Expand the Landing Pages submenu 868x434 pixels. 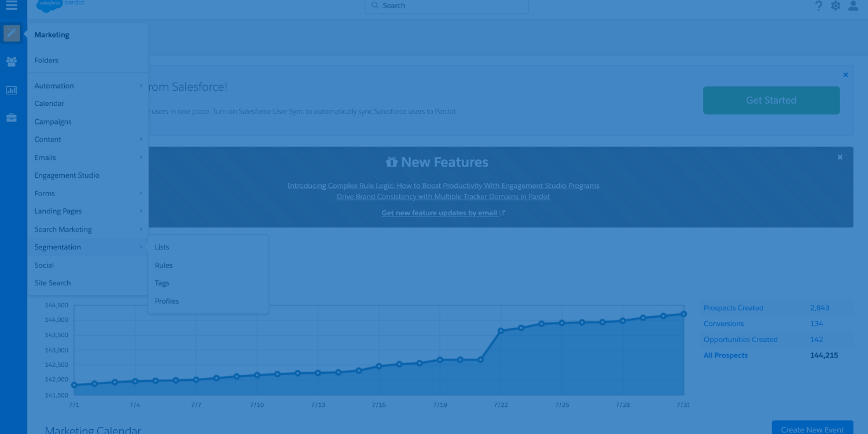[58, 211]
